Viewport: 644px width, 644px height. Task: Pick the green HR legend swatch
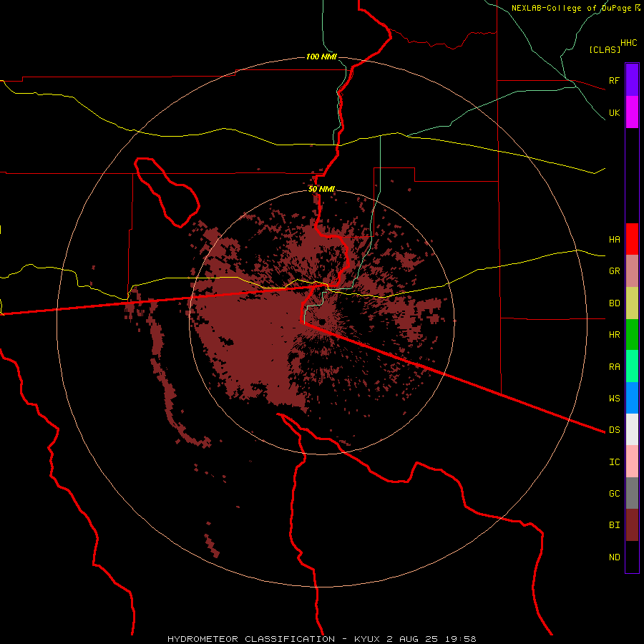coord(632,335)
